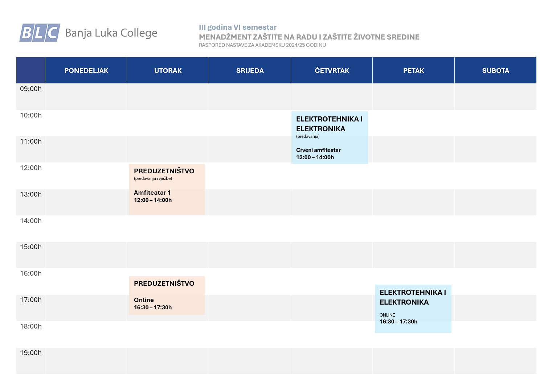This screenshot has height=392, width=556.
Task: Click the 16:00h time label
Action: click(x=31, y=273)
